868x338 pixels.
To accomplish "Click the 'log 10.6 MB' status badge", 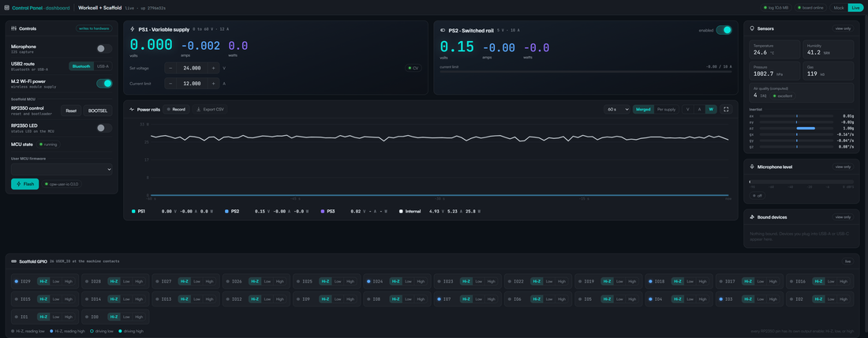I will (776, 8).
